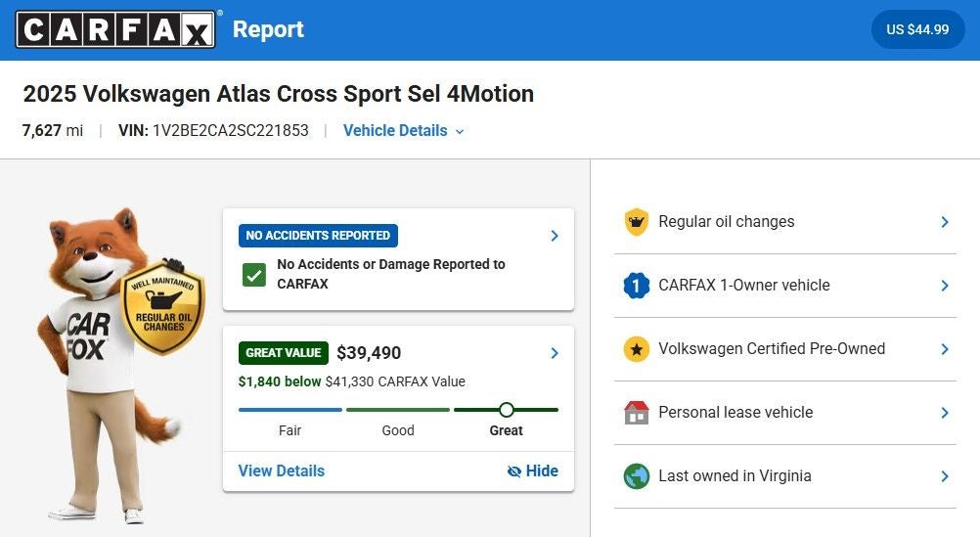The width and height of the screenshot is (980, 537).
Task: Click the NO ACCIDENTS REPORTED blue label
Action: (x=318, y=236)
